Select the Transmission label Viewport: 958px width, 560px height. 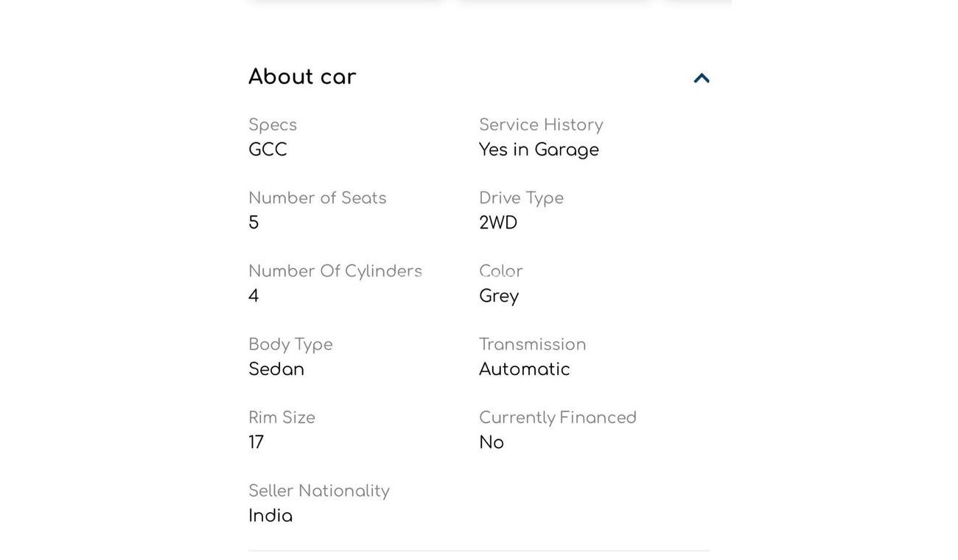click(x=532, y=345)
